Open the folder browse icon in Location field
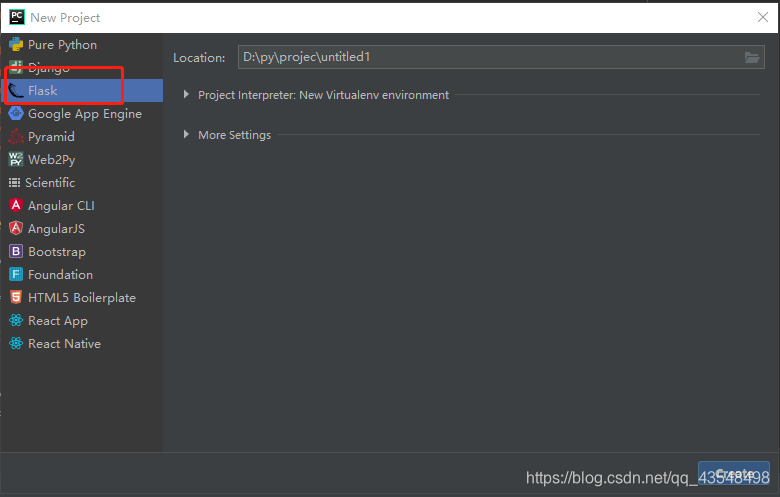 click(752, 57)
